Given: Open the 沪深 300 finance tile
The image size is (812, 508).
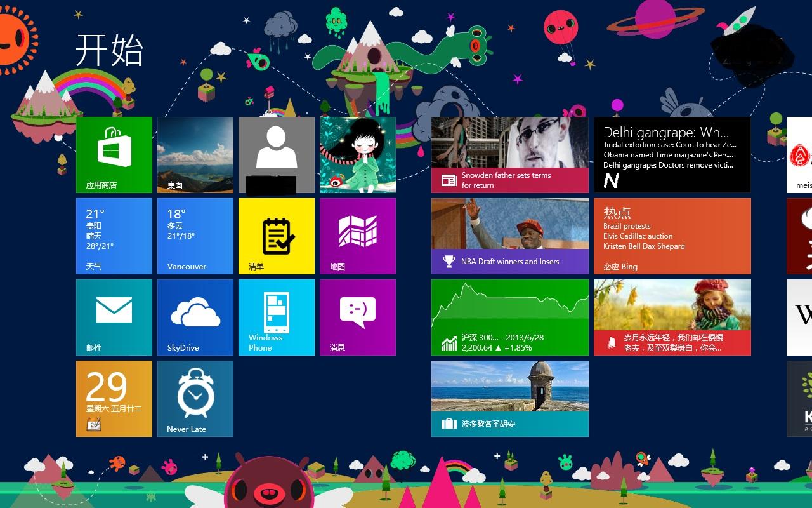Looking at the screenshot, I should pyautogui.click(x=510, y=317).
